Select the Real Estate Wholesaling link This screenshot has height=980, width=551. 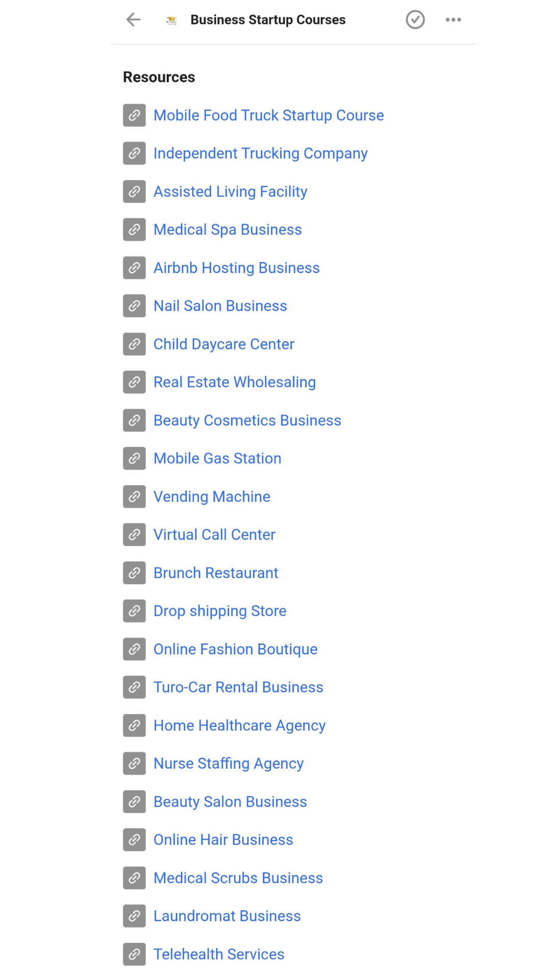[x=234, y=382]
